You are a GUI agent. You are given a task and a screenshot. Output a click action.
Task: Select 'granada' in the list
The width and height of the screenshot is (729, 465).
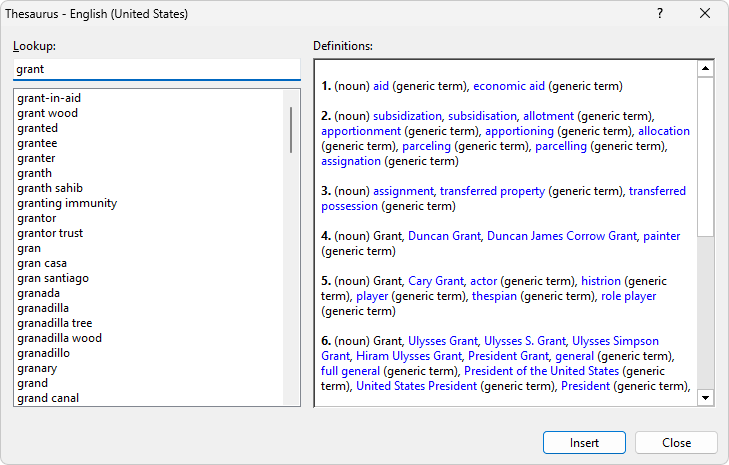(x=149, y=293)
